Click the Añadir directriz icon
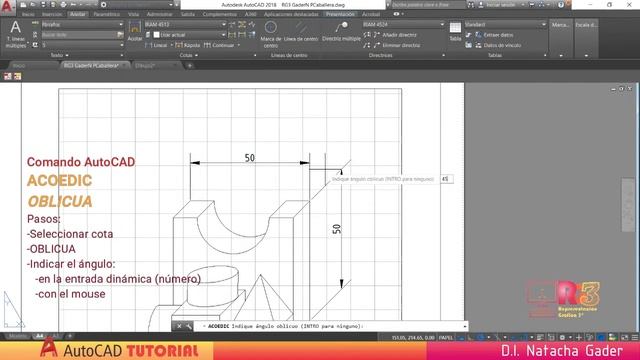Screen dimensions: 640x360 tap(377, 35)
